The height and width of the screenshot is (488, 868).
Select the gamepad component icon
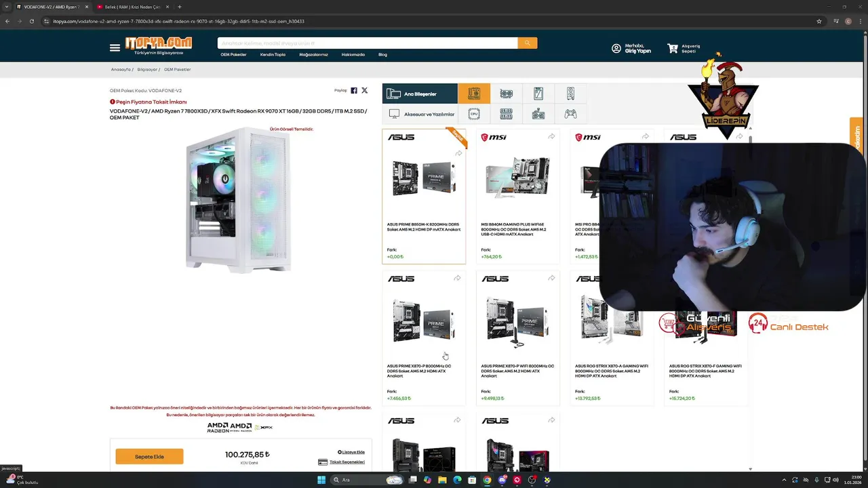pyautogui.click(x=570, y=114)
